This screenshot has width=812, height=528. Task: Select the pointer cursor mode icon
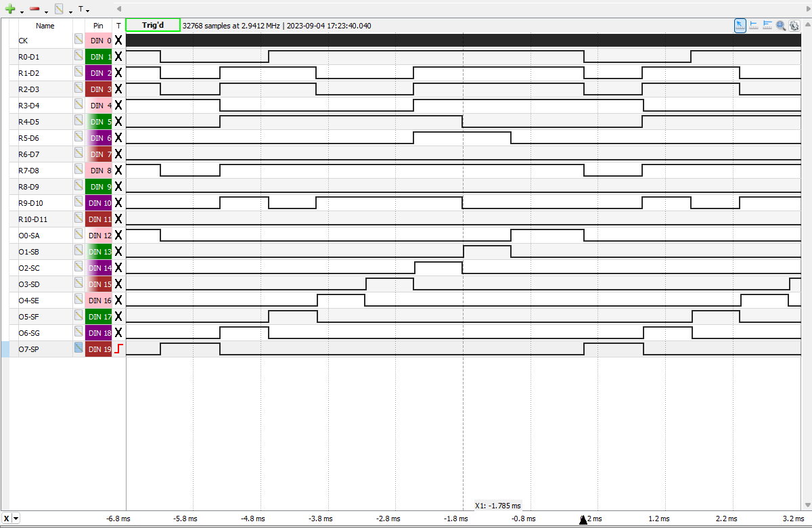740,26
